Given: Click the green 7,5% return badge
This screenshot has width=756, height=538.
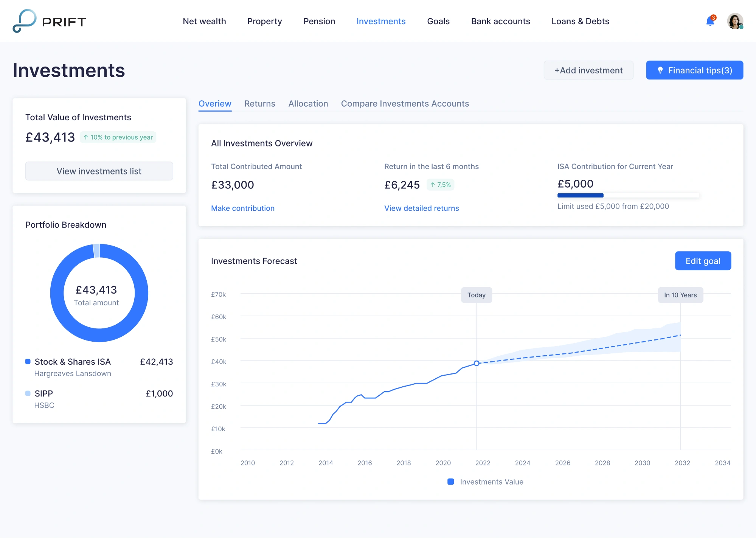Looking at the screenshot, I should (x=440, y=185).
